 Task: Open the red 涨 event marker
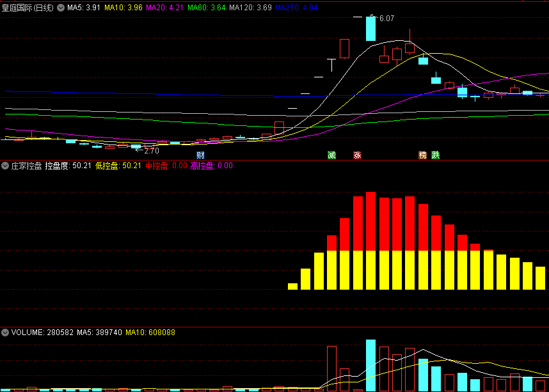[x=358, y=155]
